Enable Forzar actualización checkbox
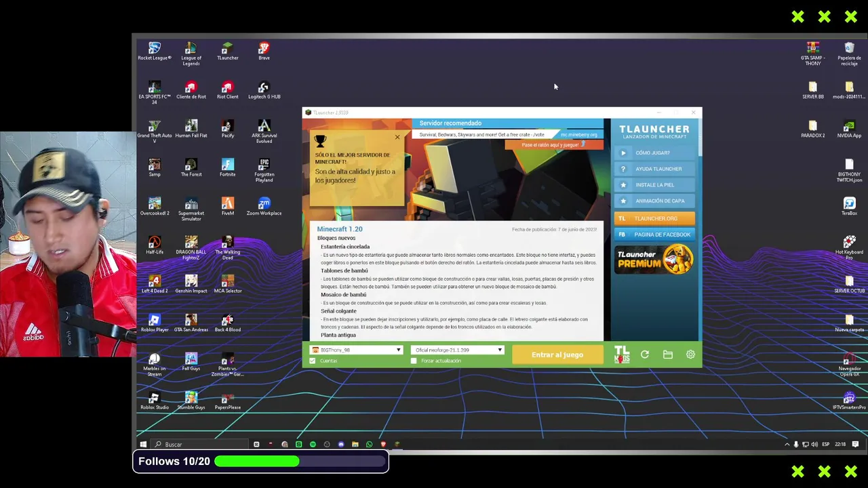Image resolution: width=868 pixels, height=488 pixels. click(414, 361)
